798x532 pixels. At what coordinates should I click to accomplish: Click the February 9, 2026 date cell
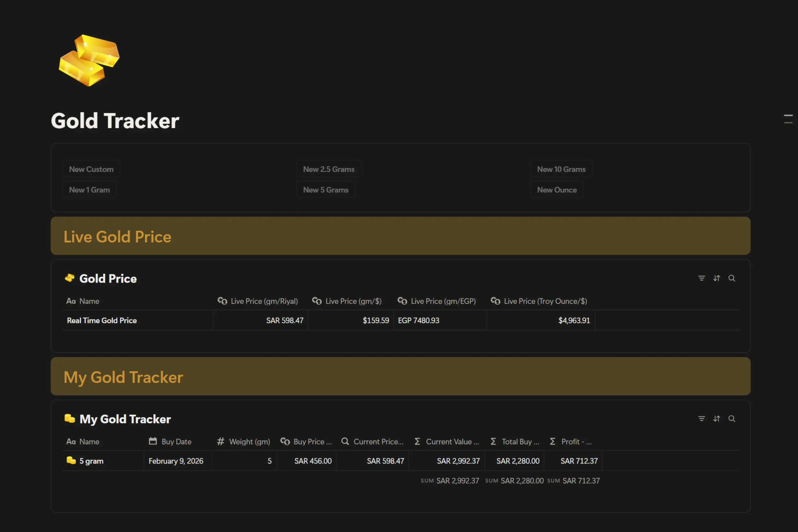point(176,461)
